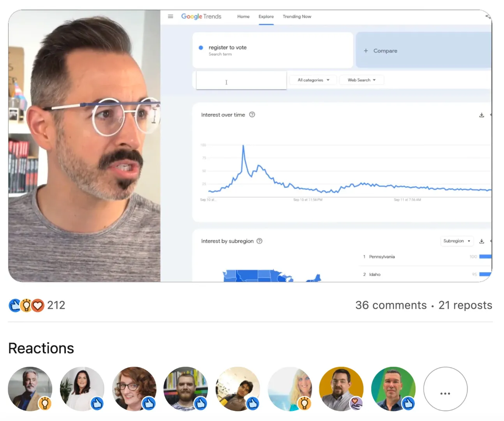Image resolution: width=504 pixels, height=421 pixels.
Task: Click the blue dot beside register to vote
Action: click(201, 48)
